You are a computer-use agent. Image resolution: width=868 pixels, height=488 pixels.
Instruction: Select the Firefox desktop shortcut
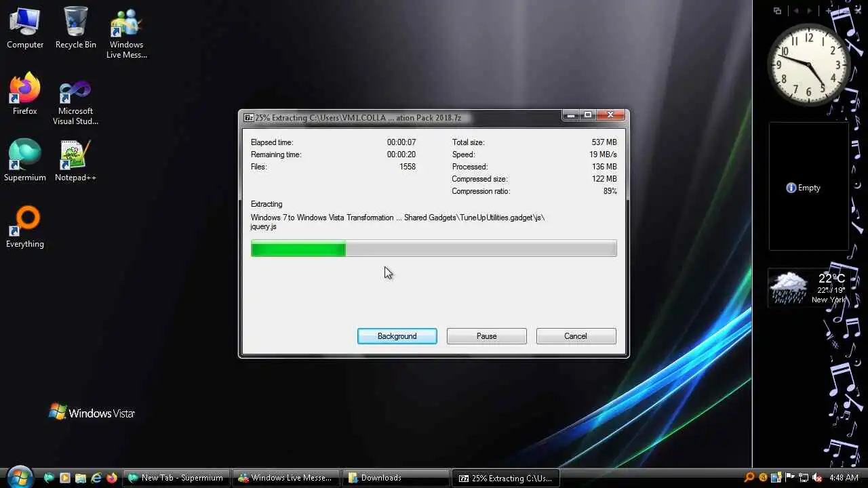pyautogui.click(x=25, y=95)
